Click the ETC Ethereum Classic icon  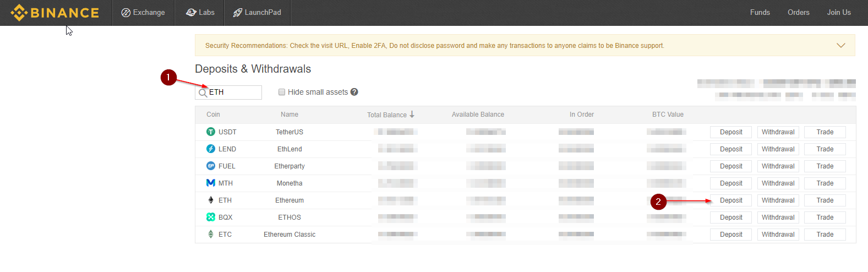211,234
